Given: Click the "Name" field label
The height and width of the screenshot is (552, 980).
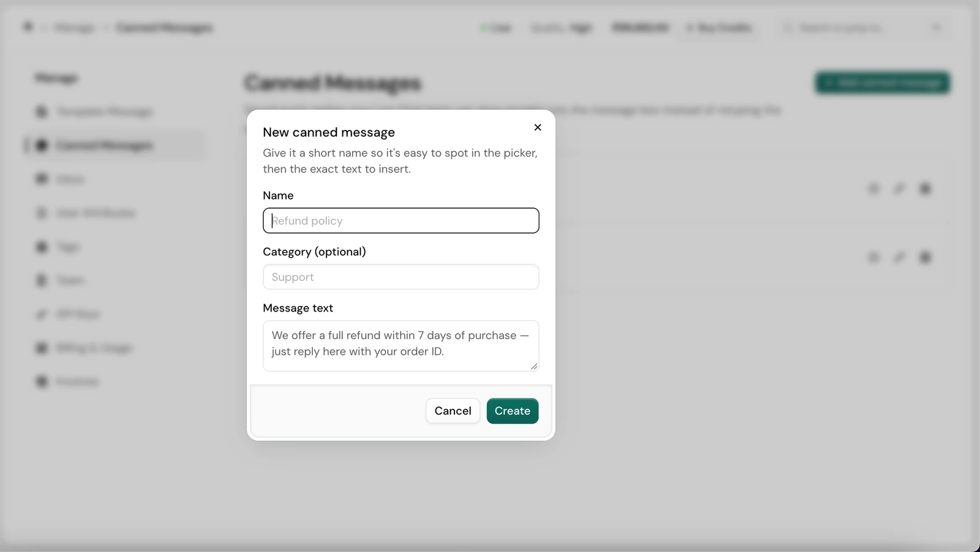Looking at the screenshot, I should click(x=278, y=195).
